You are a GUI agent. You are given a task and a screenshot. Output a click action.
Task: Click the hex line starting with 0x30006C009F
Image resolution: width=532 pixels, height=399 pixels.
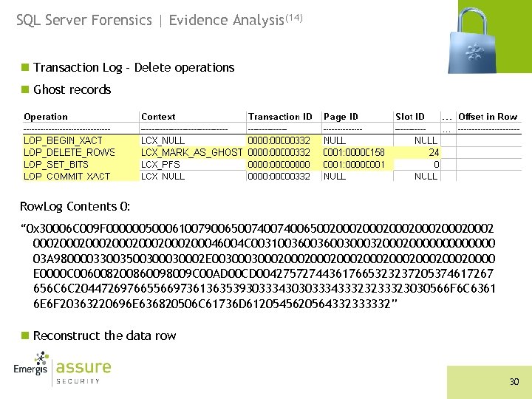257,228
